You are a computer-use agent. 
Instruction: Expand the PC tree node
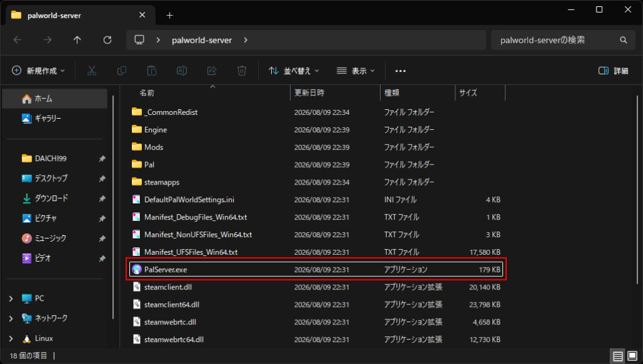click(11, 299)
